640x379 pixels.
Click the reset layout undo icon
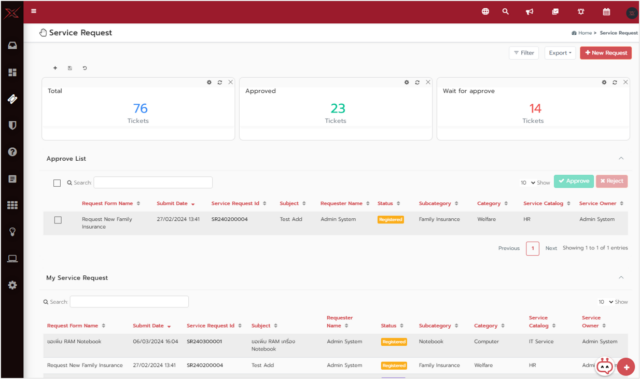84,68
